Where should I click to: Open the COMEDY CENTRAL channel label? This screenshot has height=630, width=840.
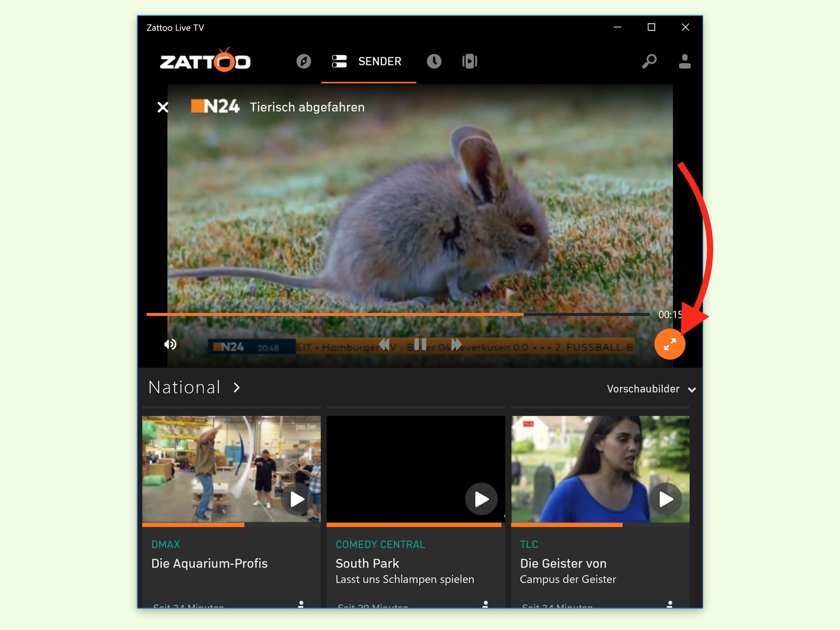tap(381, 544)
